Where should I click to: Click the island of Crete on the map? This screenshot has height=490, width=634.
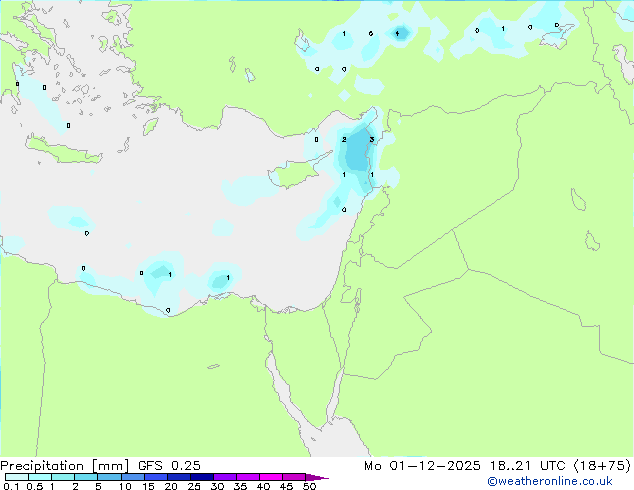63,150
